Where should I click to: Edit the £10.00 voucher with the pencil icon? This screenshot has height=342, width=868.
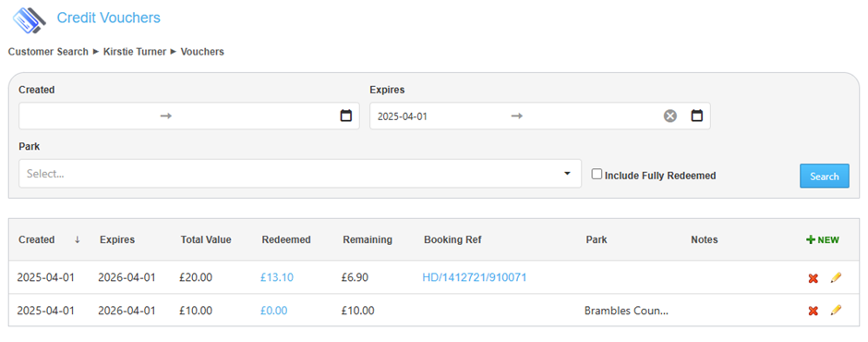836,311
